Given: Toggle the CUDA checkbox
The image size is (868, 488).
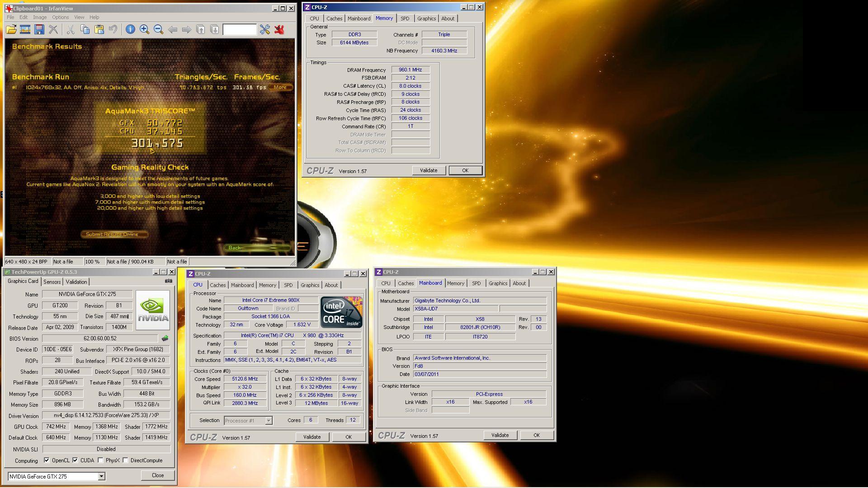Looking at the screenshot, I should [75, 460].
